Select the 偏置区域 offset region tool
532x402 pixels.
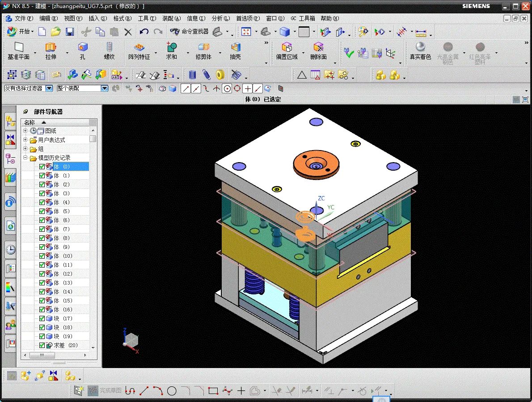[287, 51]
